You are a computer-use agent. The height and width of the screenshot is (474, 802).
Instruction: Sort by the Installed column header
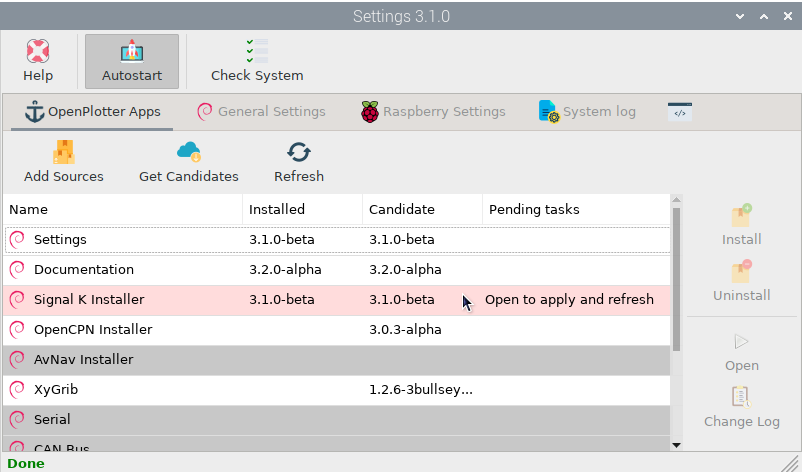pyautogui.click(x=302, y=210)
